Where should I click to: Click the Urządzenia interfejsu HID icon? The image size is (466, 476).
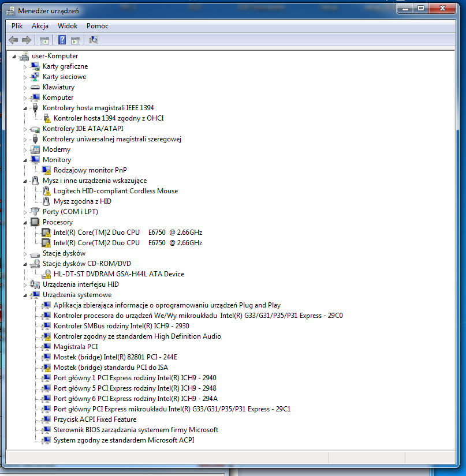[35, 284]
